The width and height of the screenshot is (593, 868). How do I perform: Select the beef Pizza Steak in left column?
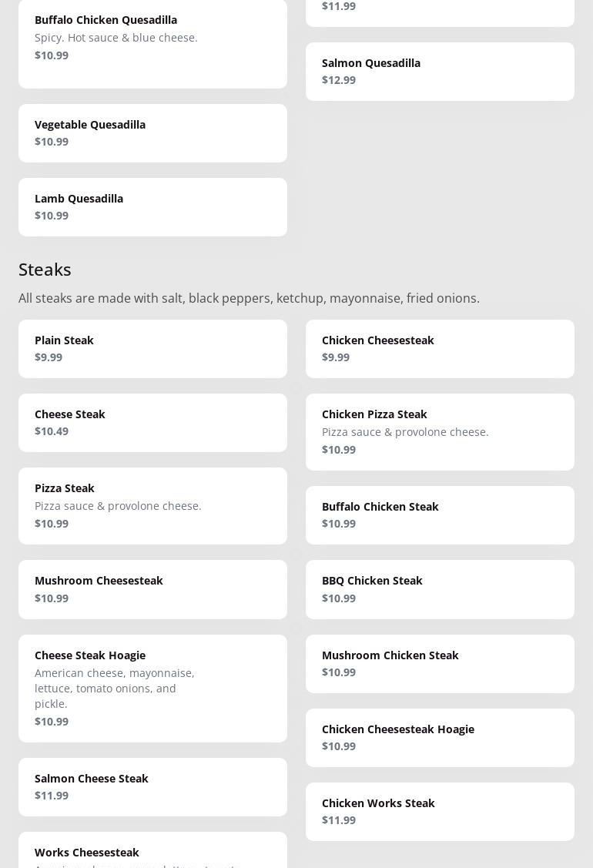(152, 506)
